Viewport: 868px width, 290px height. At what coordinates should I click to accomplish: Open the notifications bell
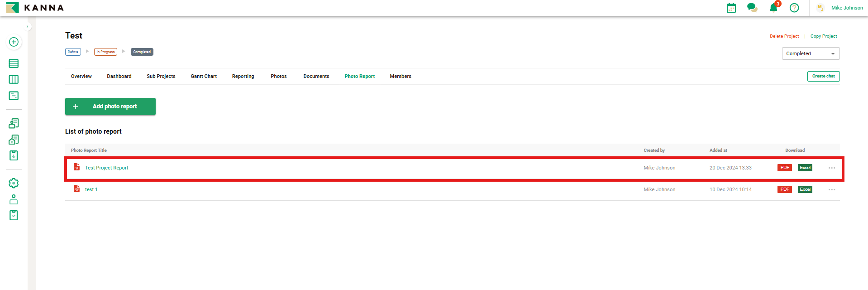[x=773, y=8]
